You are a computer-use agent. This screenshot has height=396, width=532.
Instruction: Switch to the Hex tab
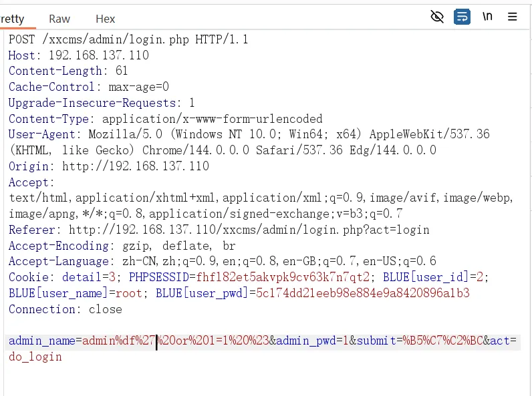click(x=105, y=19)
